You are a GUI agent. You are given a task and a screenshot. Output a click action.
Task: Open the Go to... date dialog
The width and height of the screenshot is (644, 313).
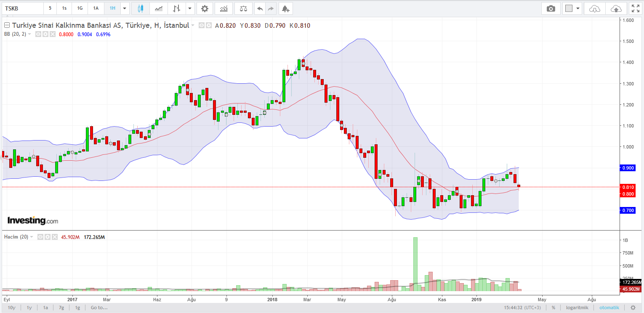click(x=99, y=308)
